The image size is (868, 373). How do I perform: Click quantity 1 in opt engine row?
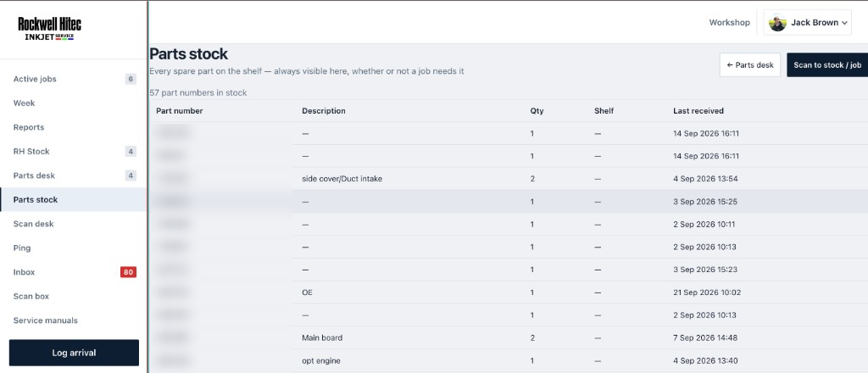click(x=532, y=361)
